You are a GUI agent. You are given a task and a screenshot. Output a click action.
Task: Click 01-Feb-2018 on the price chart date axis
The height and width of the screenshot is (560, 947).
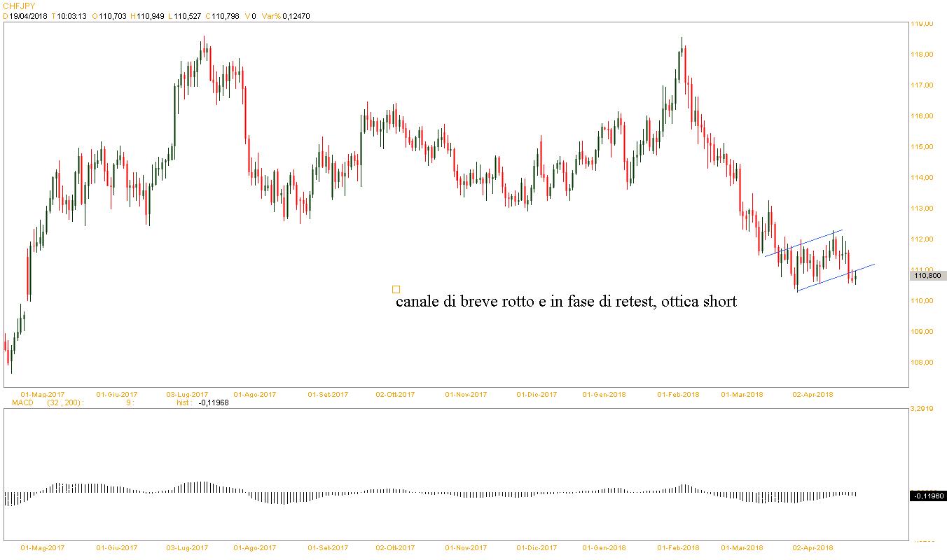pos(678,395)
